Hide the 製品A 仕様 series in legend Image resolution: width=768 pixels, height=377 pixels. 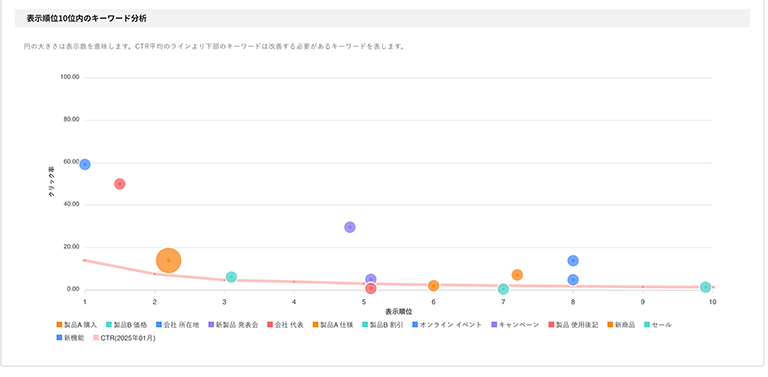pos(333,325)
